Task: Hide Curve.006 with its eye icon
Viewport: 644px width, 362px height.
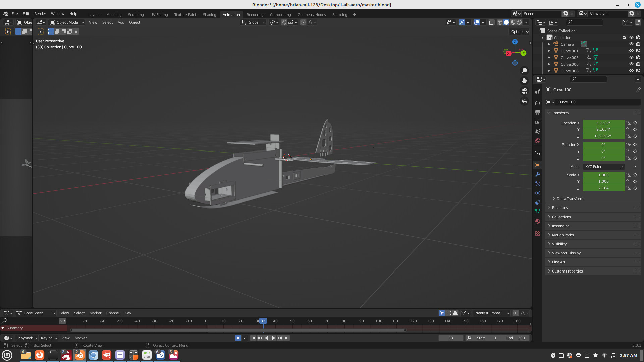Action: (631, 64)
